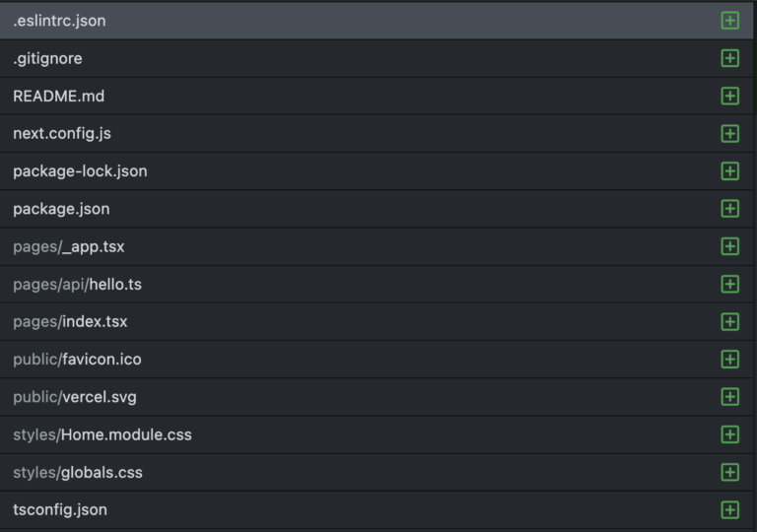Select the .eslintrc.json file entry
This screenshot has width=757, height=532.
(59, 21)
